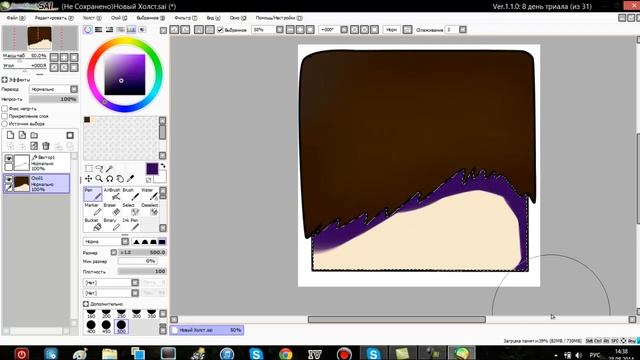
Task: Enable the clipping group layer checkbox
Action: coord(4,116)
